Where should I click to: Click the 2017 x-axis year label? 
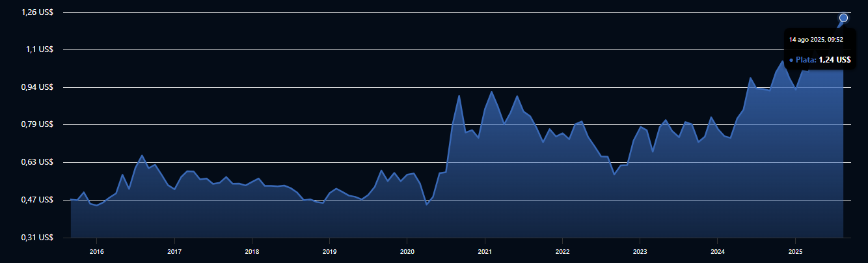(174, 251)
